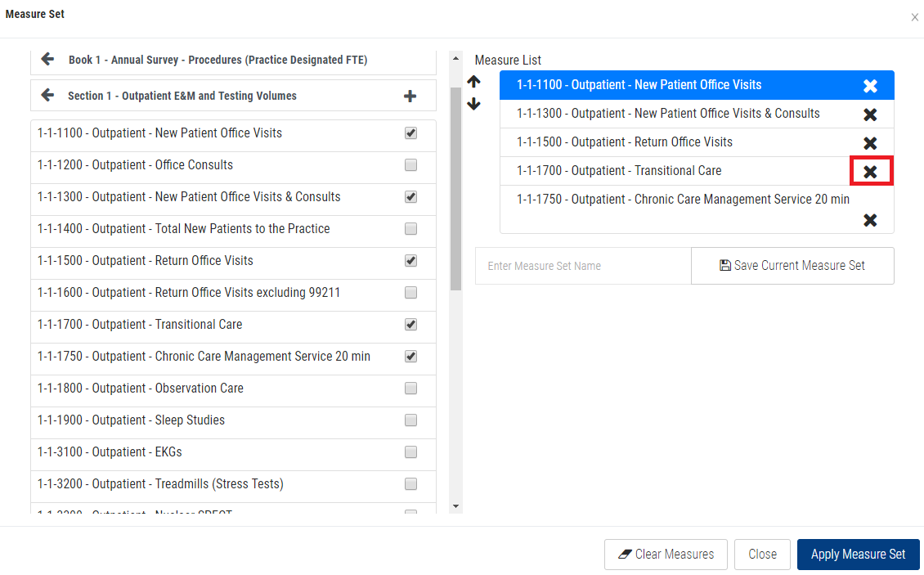
Task: Click scrollbar down arrow in measures panel
Action: (456, 507)
